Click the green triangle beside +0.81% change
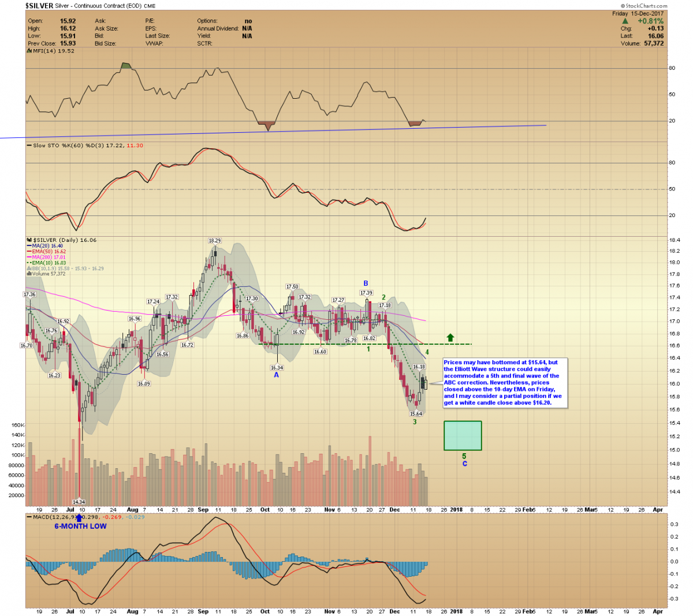The width and height of the screenshot is (693, 616). point(625,21)
